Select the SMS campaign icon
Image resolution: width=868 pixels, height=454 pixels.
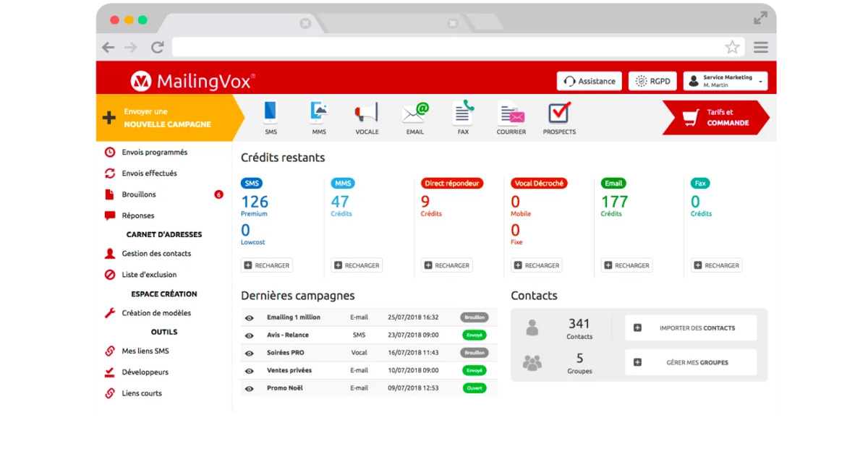[271, 113]
